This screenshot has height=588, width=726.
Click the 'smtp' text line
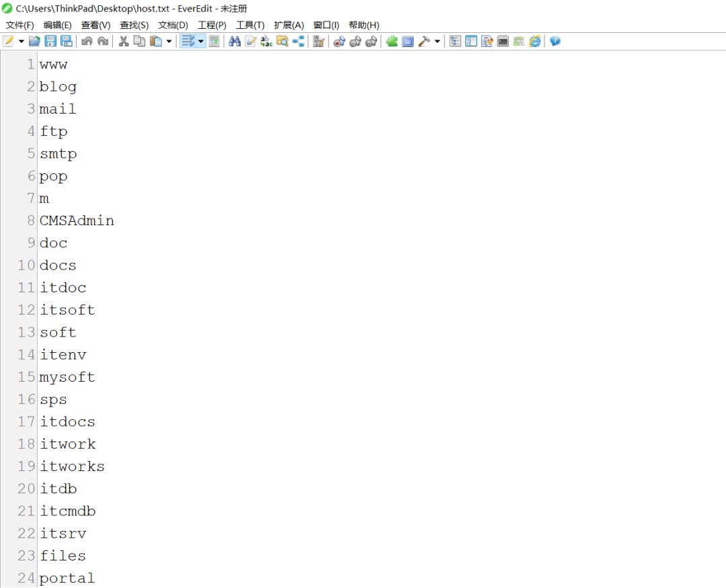point(58,154)
